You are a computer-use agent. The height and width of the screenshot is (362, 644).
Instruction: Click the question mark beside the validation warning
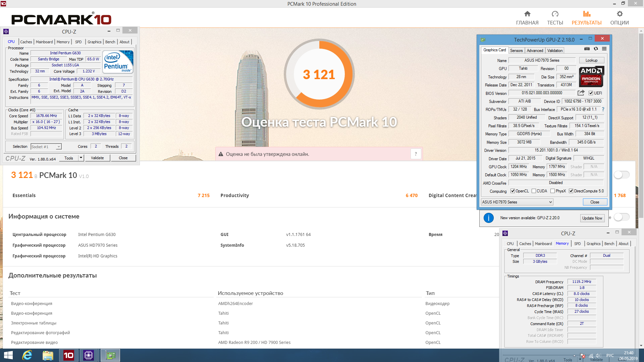pos(416,154)
